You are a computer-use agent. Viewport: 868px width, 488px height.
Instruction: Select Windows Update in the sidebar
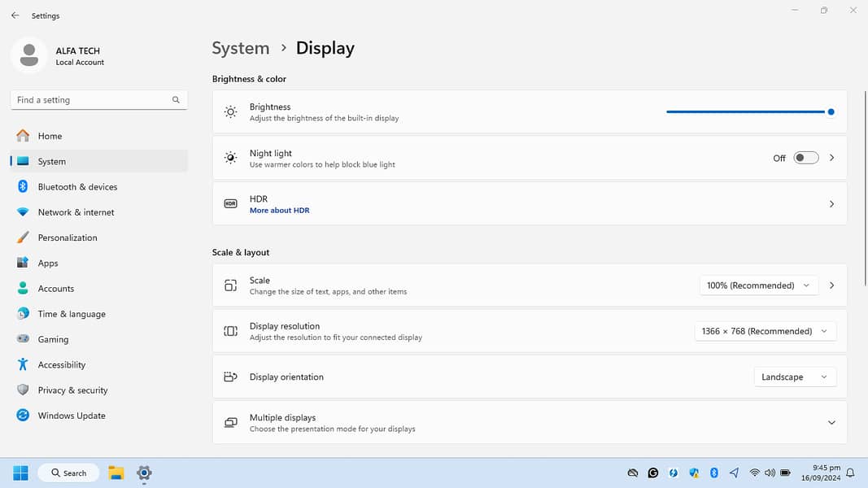(72, 416)
